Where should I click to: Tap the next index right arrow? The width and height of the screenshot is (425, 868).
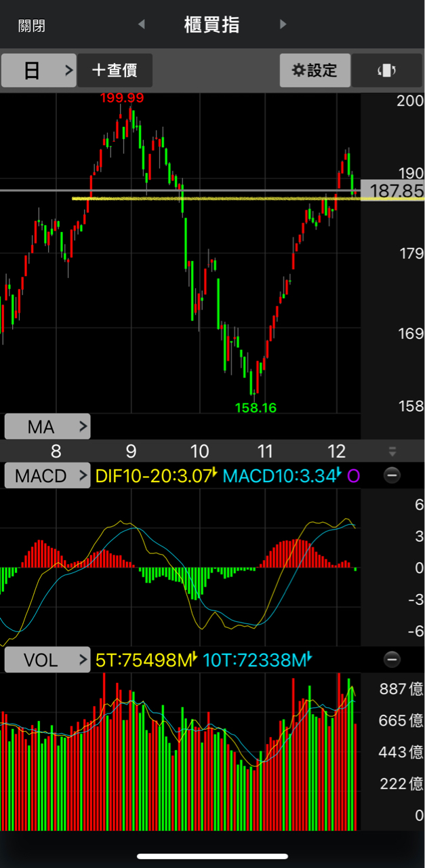click(283, 25)
